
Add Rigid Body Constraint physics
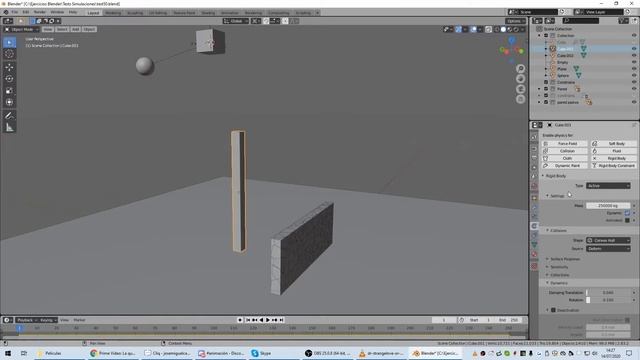coord(613,166)
